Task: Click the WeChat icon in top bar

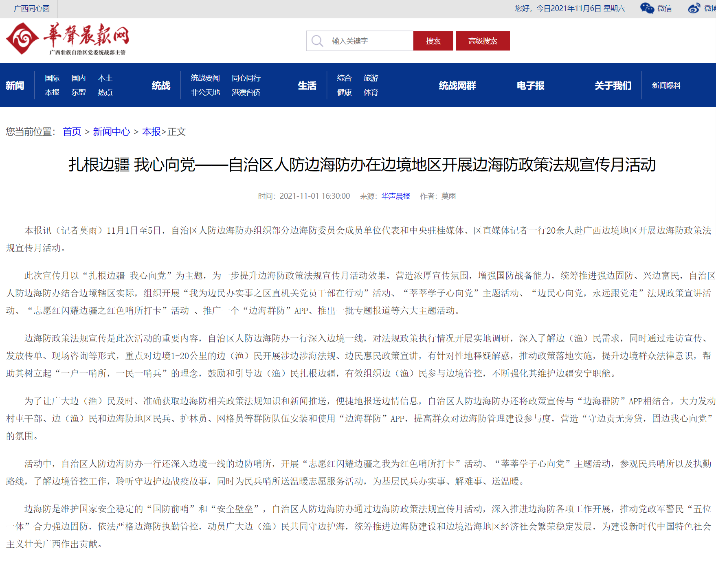Action: [647, 8]
